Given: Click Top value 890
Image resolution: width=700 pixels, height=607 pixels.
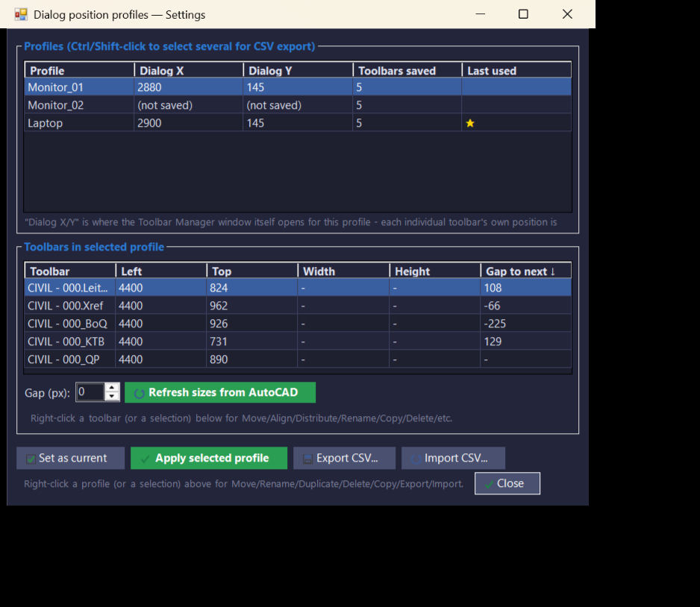Looking at the screenshot, I should [219, 359].
